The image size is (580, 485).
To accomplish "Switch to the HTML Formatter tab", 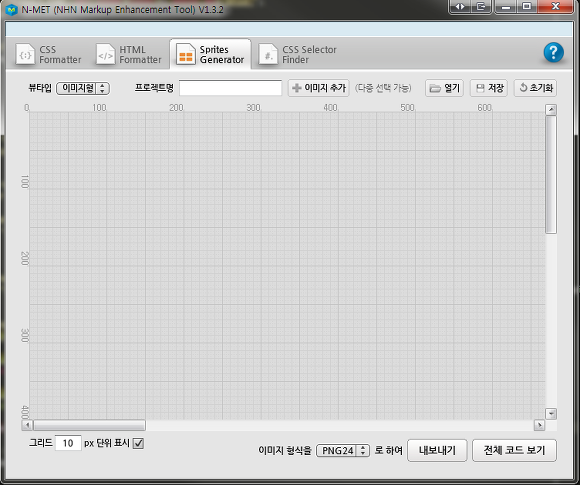I will tap(129, 55).
